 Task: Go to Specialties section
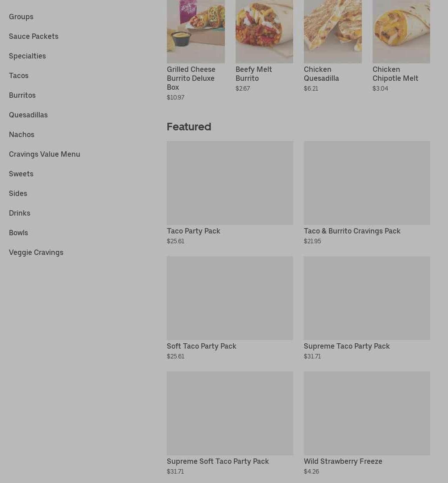(27, 56)
